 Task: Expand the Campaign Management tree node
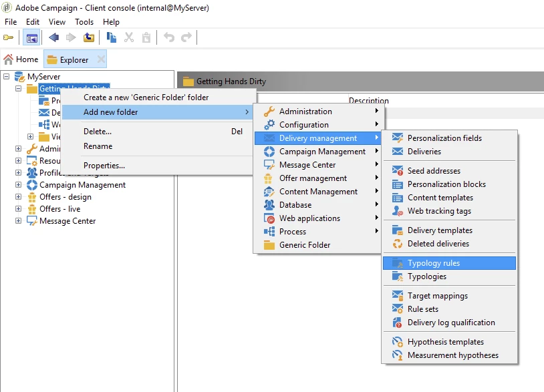pyautogui.click(x=19, y=185)
